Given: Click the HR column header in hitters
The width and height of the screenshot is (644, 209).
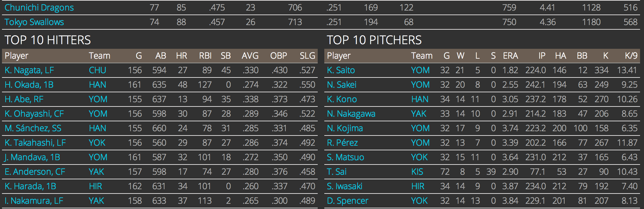Looking at the screenshot, I should 182,56.
